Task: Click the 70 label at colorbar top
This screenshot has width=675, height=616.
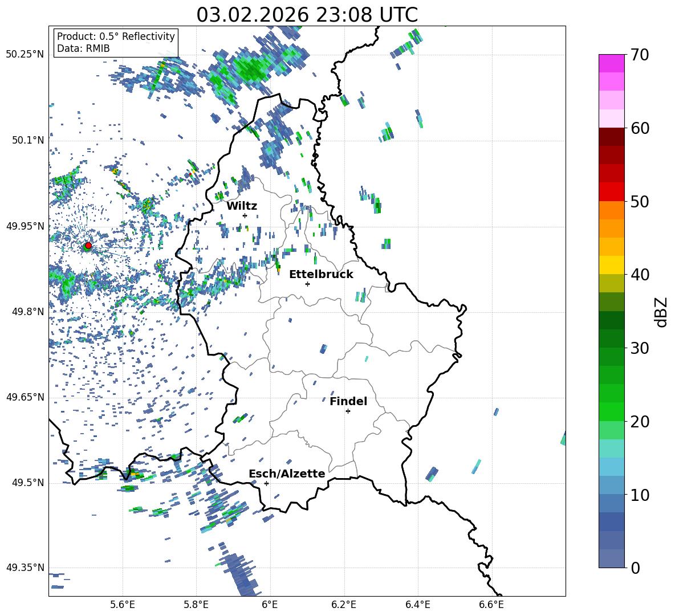Action: coord(641,55)
